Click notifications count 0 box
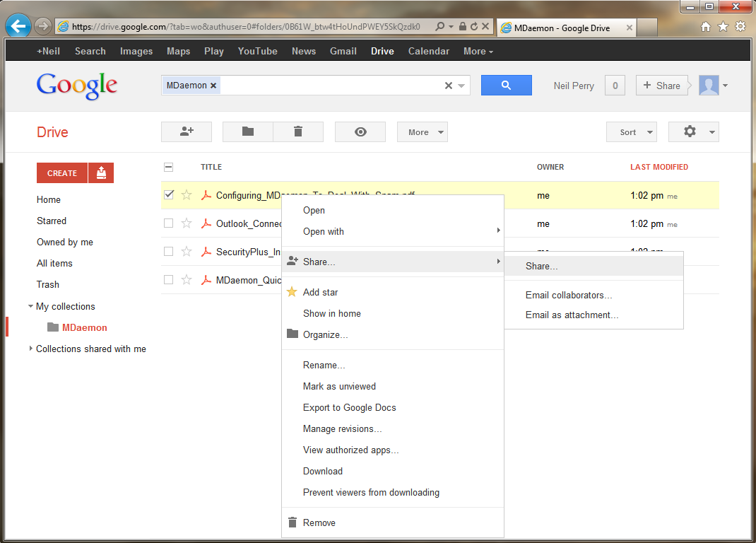This screenshot has height=543, width=756. click(615, 86)
